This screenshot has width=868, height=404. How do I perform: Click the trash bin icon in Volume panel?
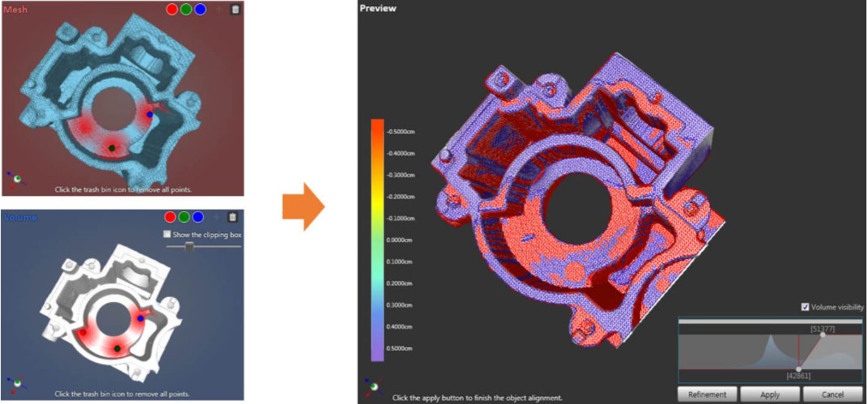[233, 217]
